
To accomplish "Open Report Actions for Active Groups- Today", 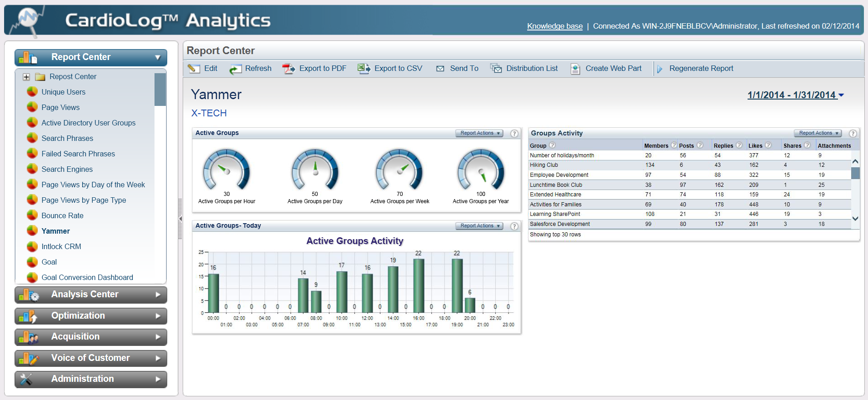I will [479, 226].
